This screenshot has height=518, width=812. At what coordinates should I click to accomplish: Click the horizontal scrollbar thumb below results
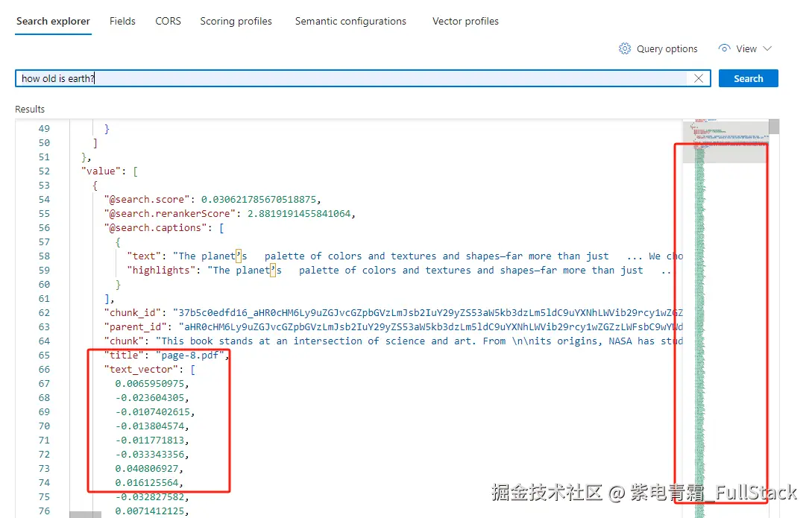[86, 515]
